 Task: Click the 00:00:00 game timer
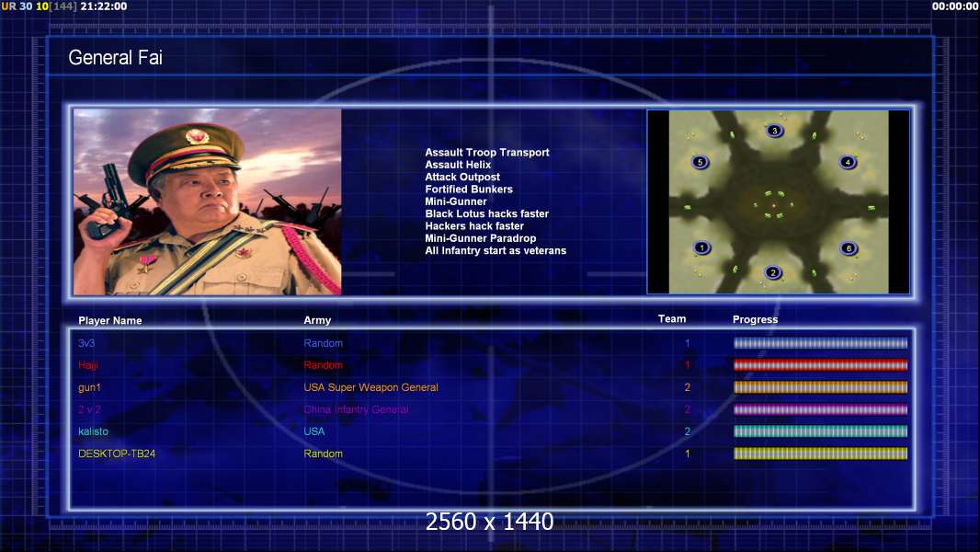pos(955,6)
